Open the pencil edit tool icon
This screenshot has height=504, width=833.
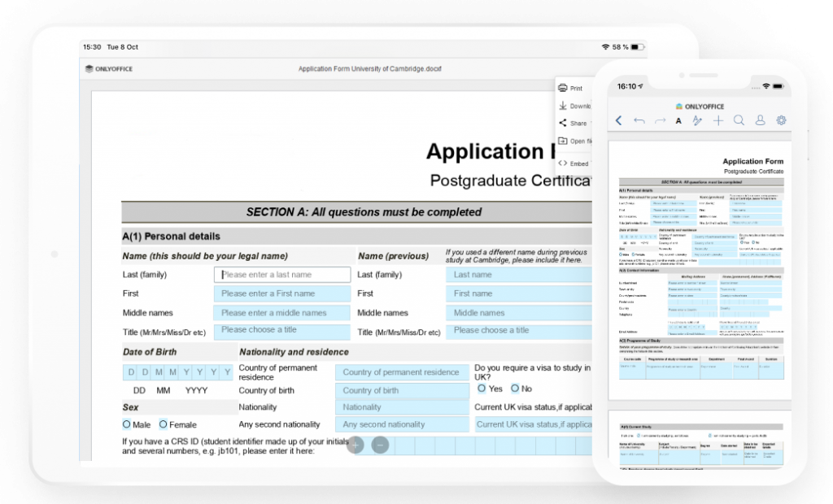coord(697,120)
